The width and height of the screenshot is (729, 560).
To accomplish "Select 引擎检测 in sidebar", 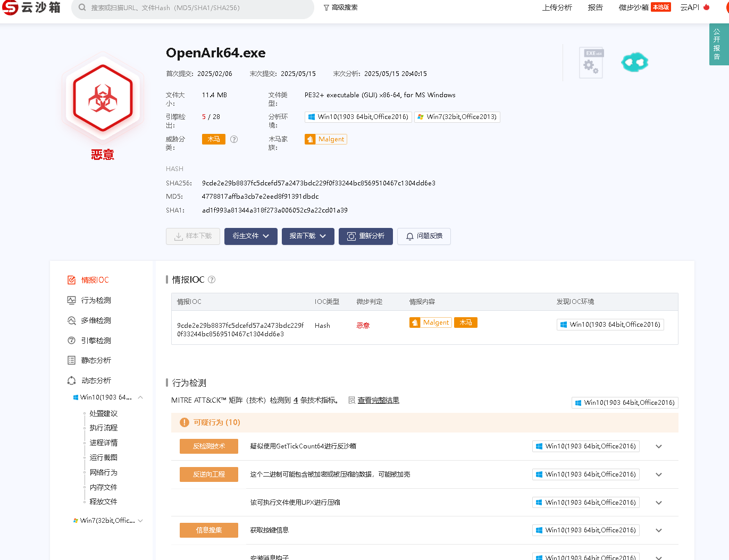I will click(96, 341).
